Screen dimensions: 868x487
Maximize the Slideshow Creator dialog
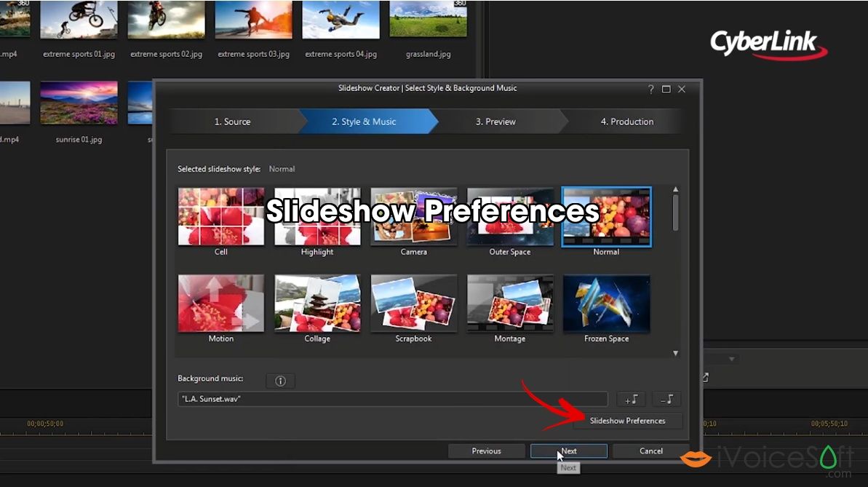click(x=666, y=90)
